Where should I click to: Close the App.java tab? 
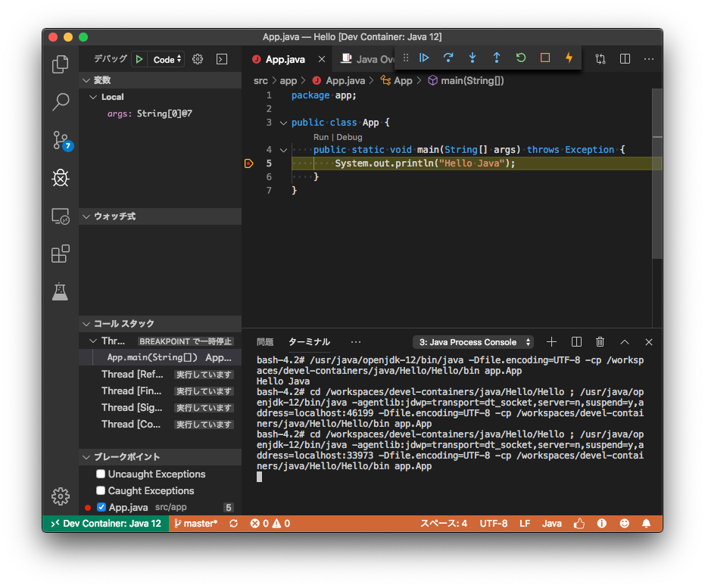pyautogui.click(x=322, y=59)
